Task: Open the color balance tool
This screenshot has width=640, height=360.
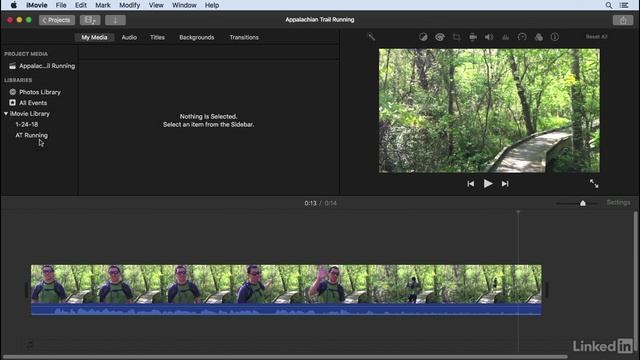Action: [423, 37]
